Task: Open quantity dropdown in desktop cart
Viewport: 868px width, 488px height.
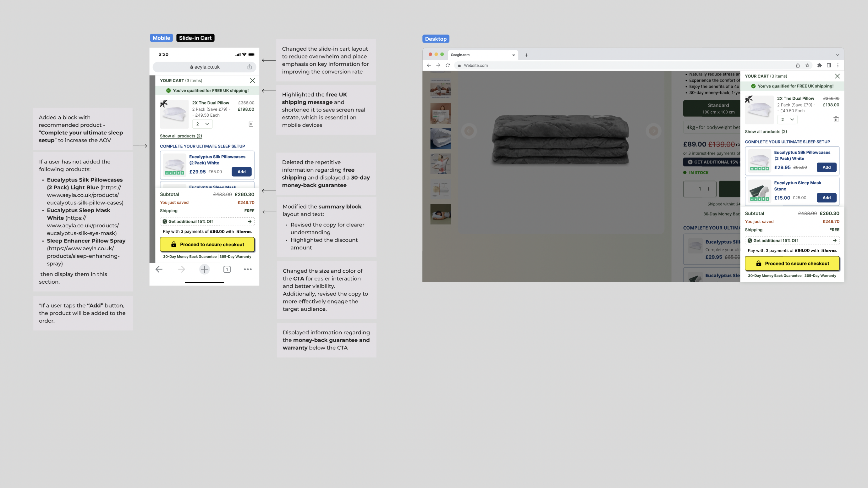Action: (787, 119)
